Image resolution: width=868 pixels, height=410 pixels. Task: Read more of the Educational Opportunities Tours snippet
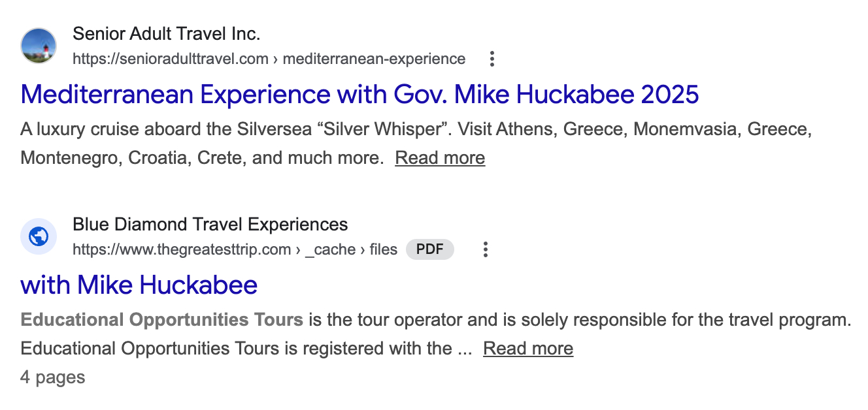tap(528, 349)
